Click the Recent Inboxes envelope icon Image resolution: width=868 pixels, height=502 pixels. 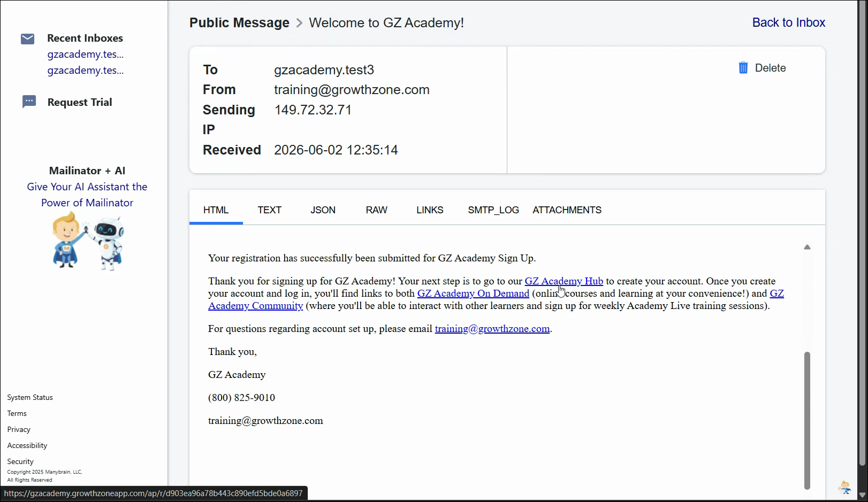point(28,39)
